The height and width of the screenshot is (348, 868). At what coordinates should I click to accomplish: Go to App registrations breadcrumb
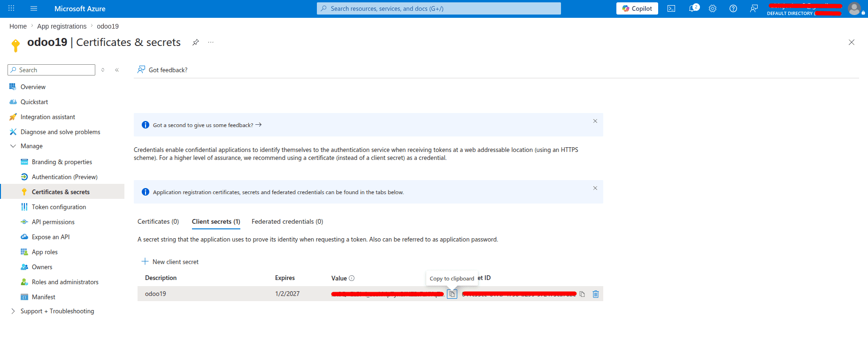pos(62,26)
